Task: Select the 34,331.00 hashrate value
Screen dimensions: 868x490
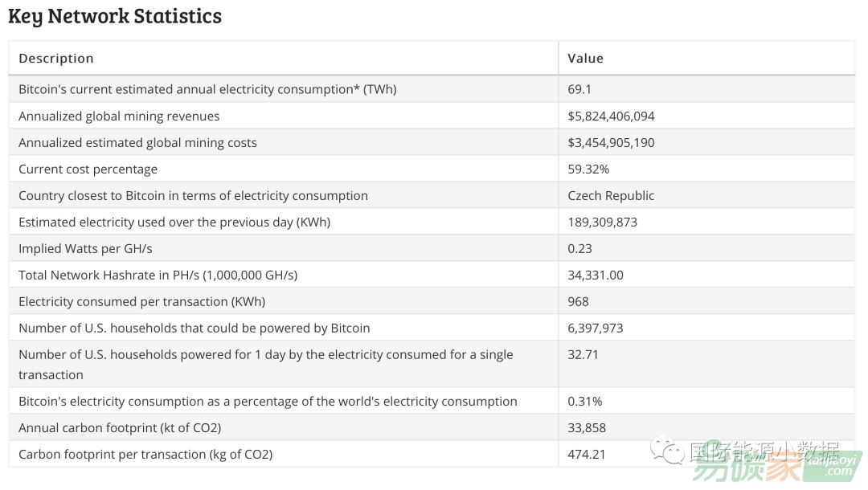Action: pyautogui.click(x=596, y=276)
